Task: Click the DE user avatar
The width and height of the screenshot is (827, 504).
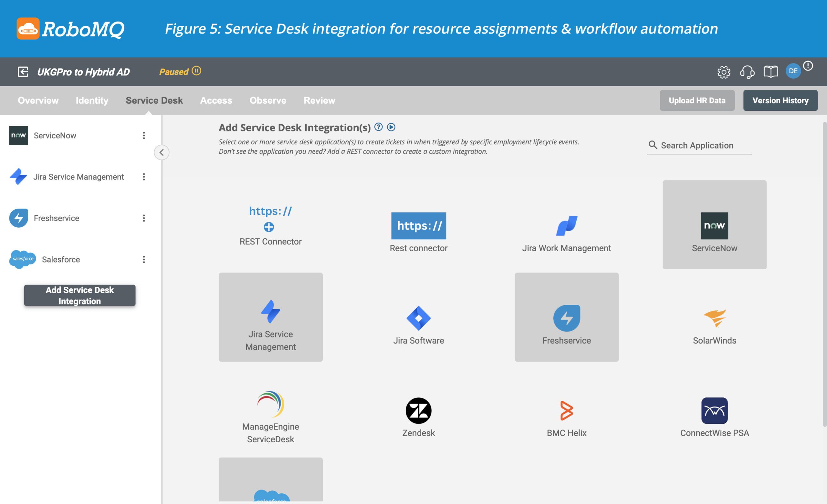Action: point(793,71)
